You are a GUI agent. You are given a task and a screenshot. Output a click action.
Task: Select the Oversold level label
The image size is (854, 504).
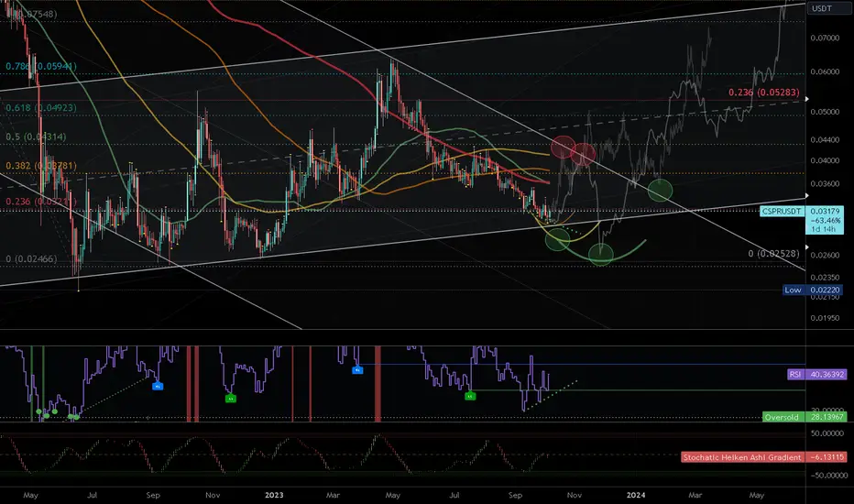point(782,417)
